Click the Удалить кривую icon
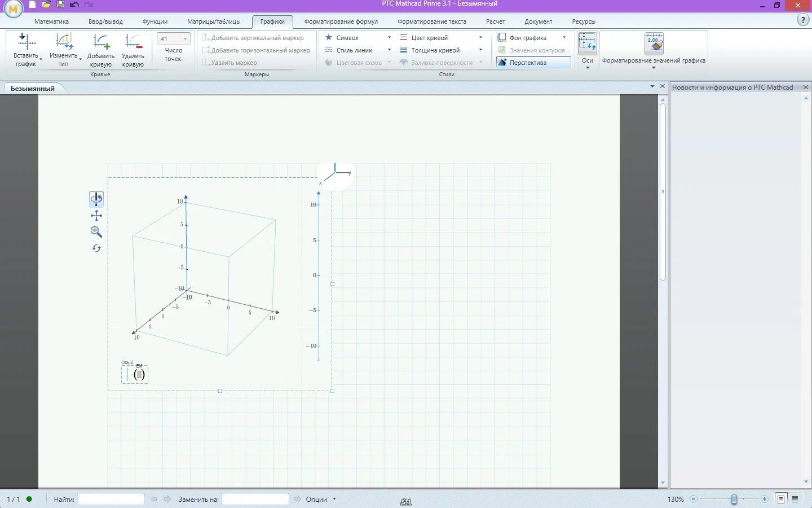This screenshot has width=812, height=508. [133, 42]
